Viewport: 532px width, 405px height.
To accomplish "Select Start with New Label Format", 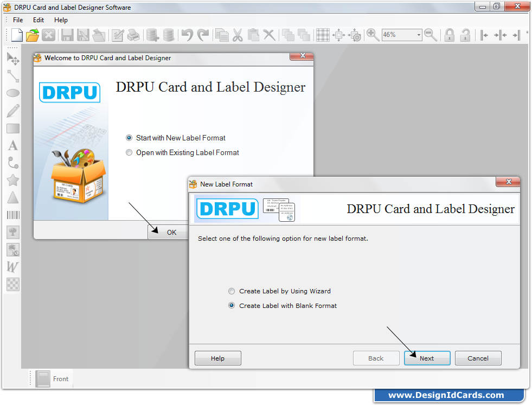I will (x=175, y=138).
